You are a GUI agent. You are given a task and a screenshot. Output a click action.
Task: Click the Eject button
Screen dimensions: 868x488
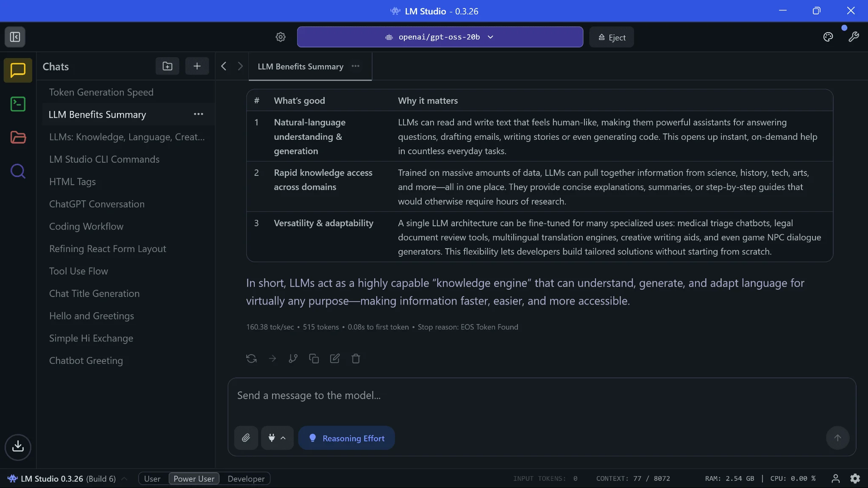(612, 37)
